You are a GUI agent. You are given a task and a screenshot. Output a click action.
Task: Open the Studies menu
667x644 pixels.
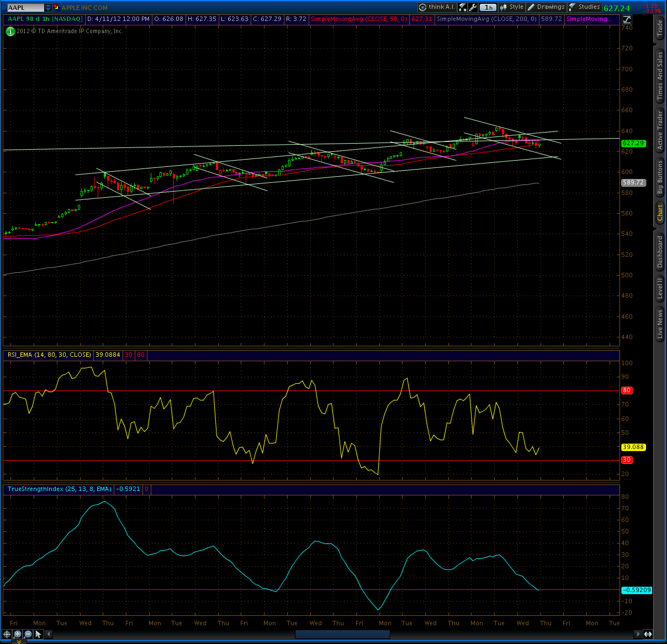pos(584,7)
